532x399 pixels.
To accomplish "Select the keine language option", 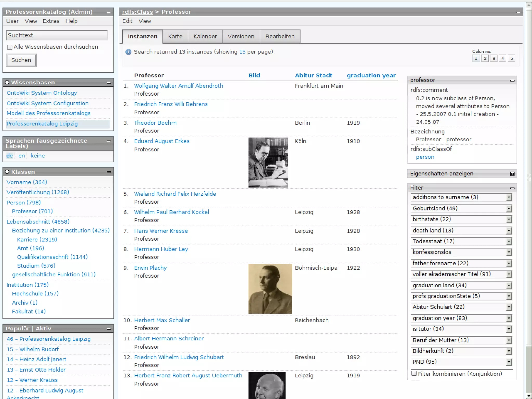I will [x=38, y=156].
